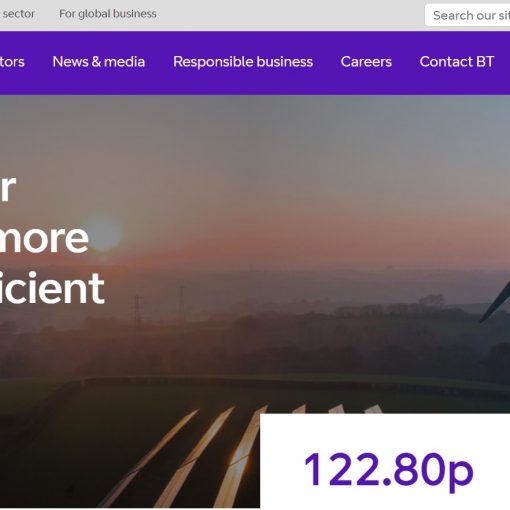Follow the partially visible public sector link

point(18,14)
